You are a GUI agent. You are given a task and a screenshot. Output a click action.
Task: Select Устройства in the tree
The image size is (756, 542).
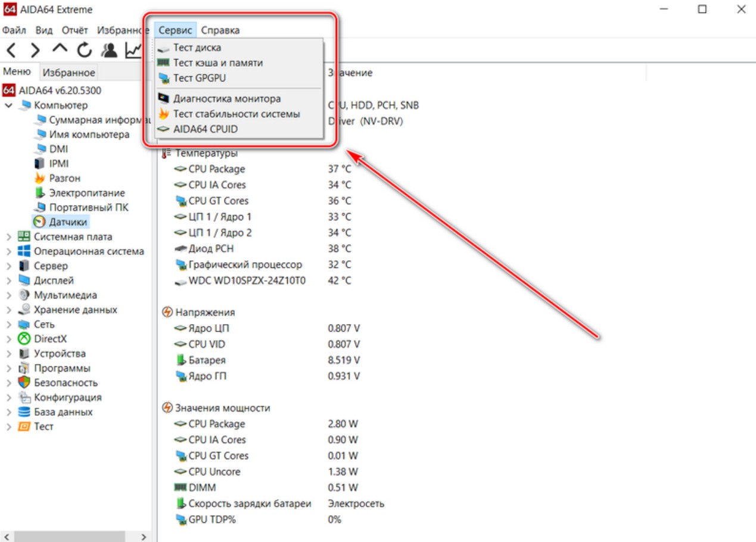click(x=60, y=353)
